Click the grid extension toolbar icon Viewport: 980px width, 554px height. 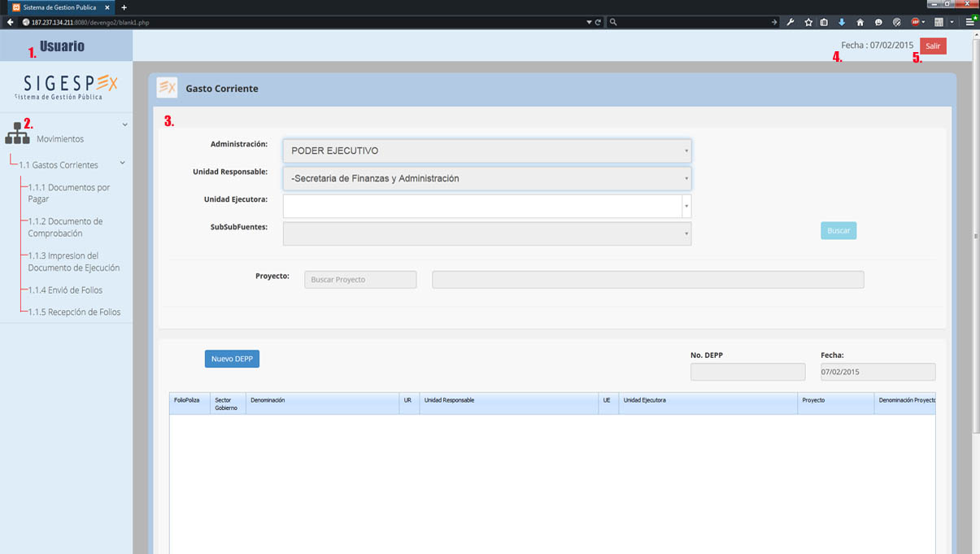939,22
